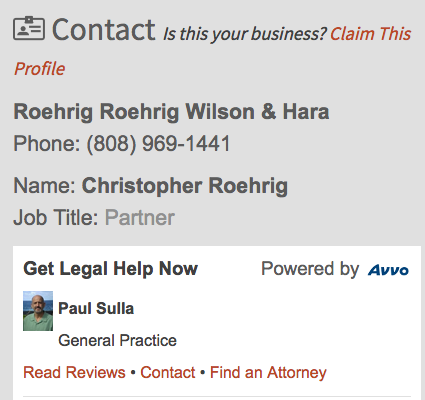Click the Paul Sulla name
425x400 pixels.
click(x=96, y=308)
